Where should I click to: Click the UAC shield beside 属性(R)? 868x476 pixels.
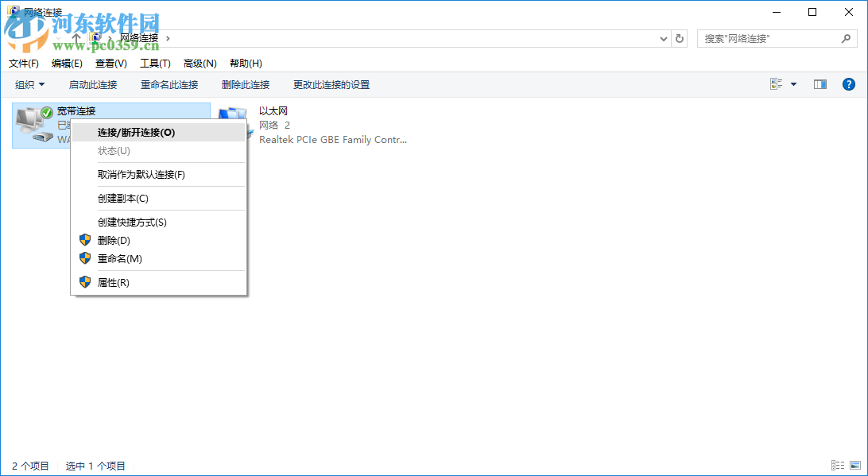[x=85, y=281]
